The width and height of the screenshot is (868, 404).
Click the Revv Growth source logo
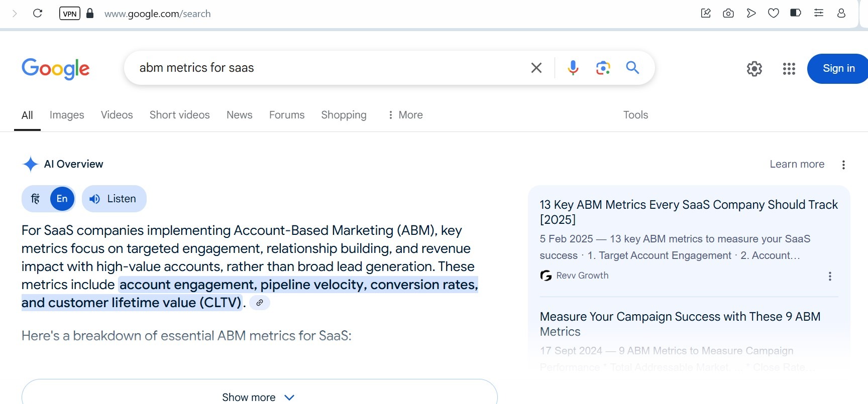point(546,276)
